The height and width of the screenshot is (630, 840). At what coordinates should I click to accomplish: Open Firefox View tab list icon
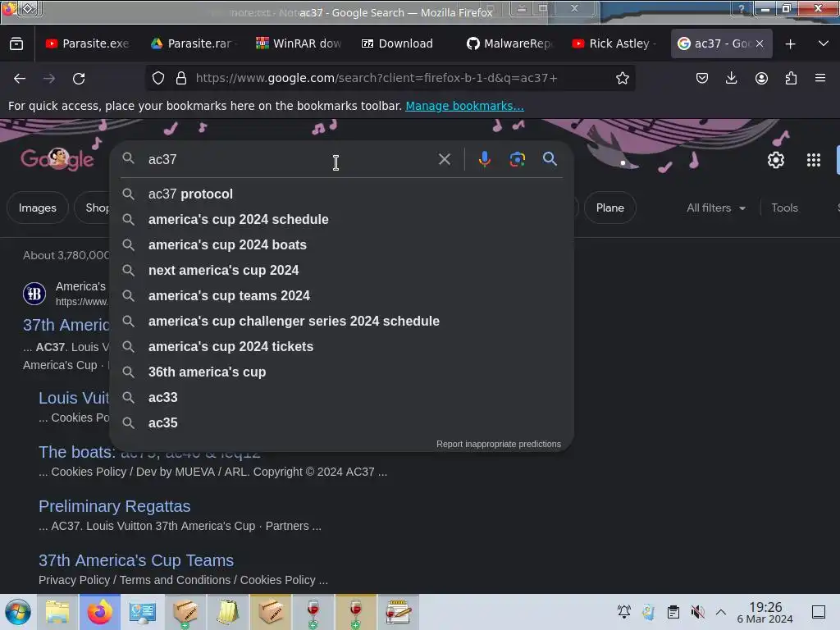(16, 43)
